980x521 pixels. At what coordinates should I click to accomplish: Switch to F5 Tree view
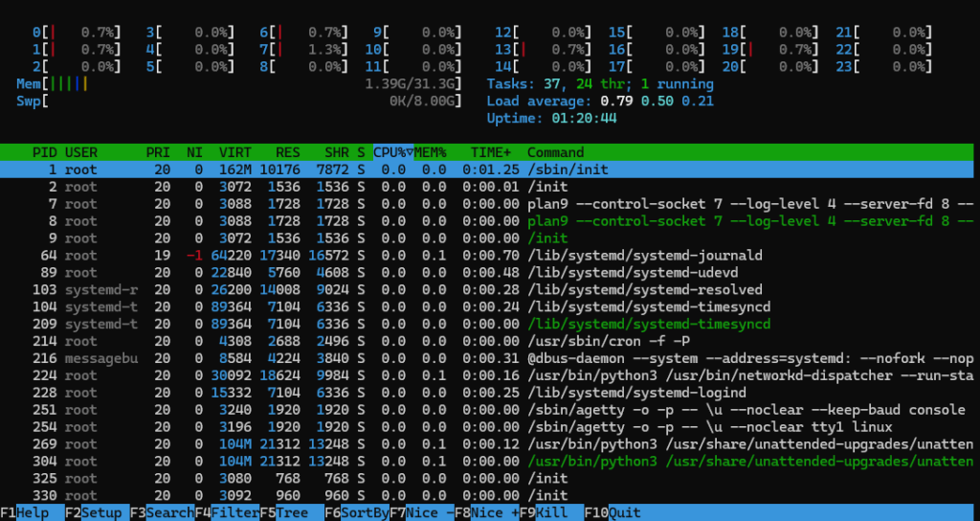click(x=292, y=513)
